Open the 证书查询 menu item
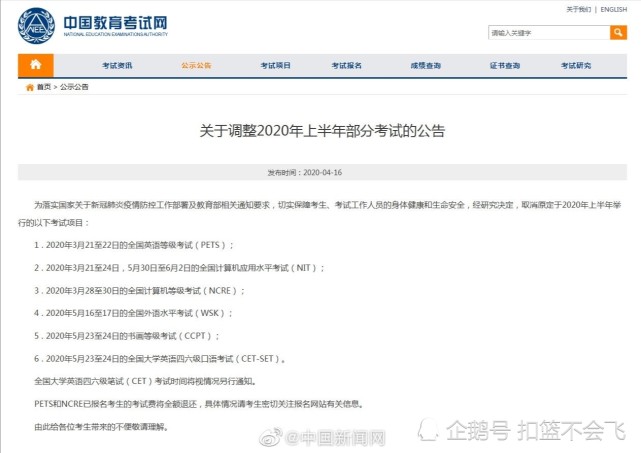Viewport: 641px width, 453px height. tap(505, 65)
